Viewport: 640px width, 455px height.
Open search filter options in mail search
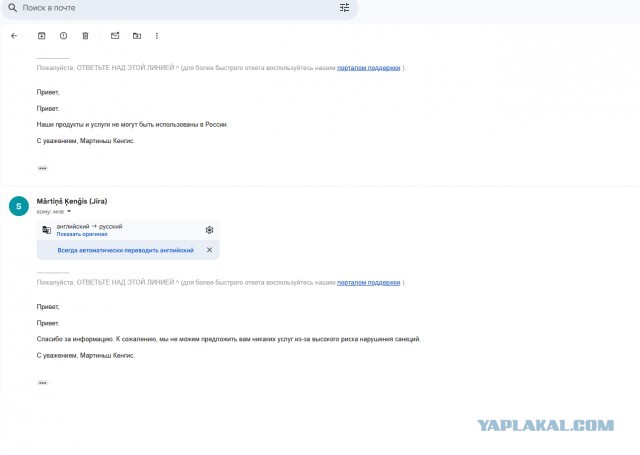click(x=345, y=7)
